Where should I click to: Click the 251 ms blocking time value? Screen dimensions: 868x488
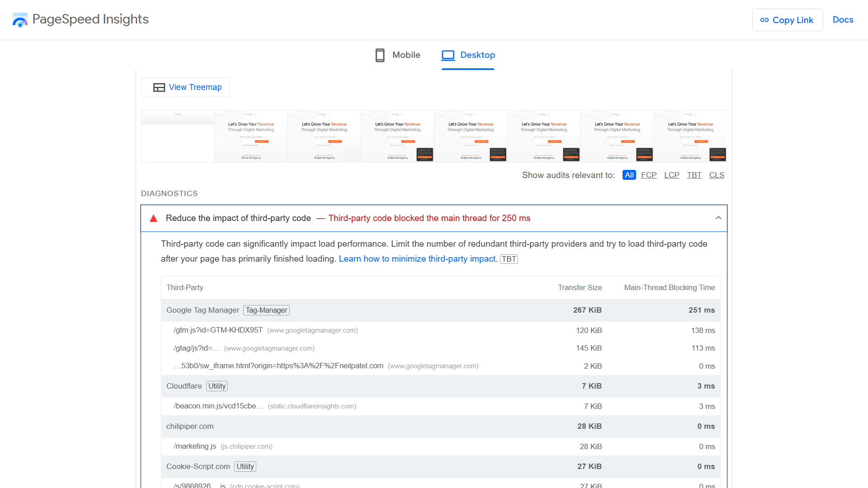702,310
